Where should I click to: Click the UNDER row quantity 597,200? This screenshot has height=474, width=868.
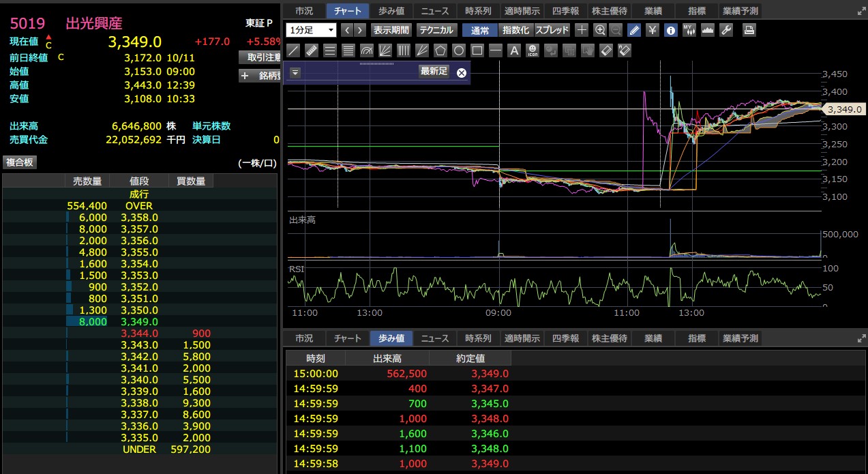click(x=190, y=449)
